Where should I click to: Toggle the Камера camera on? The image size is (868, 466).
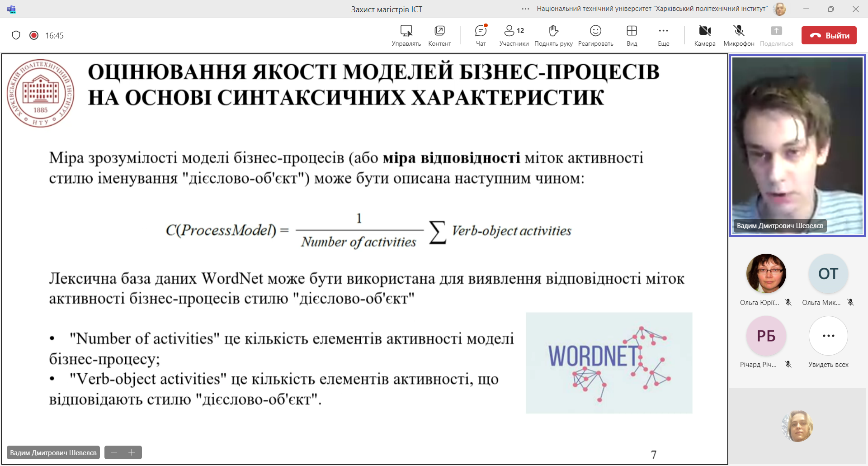tap(704, 35)
